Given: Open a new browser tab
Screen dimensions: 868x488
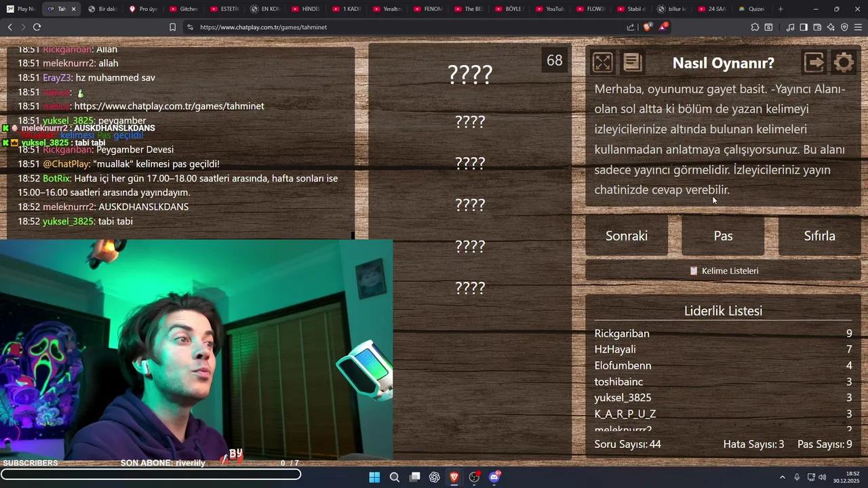Looking at the screenshot, I should (x=781, y=9).
